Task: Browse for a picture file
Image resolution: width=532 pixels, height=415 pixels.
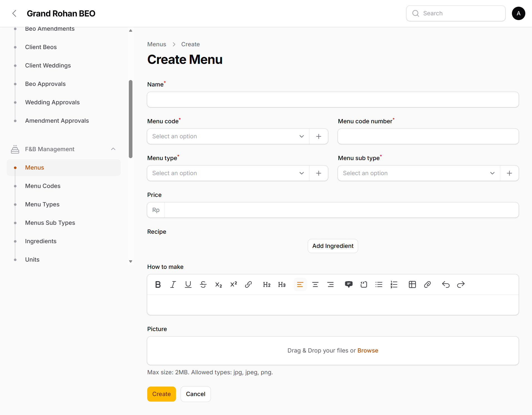Action: [x=368, y=351]
